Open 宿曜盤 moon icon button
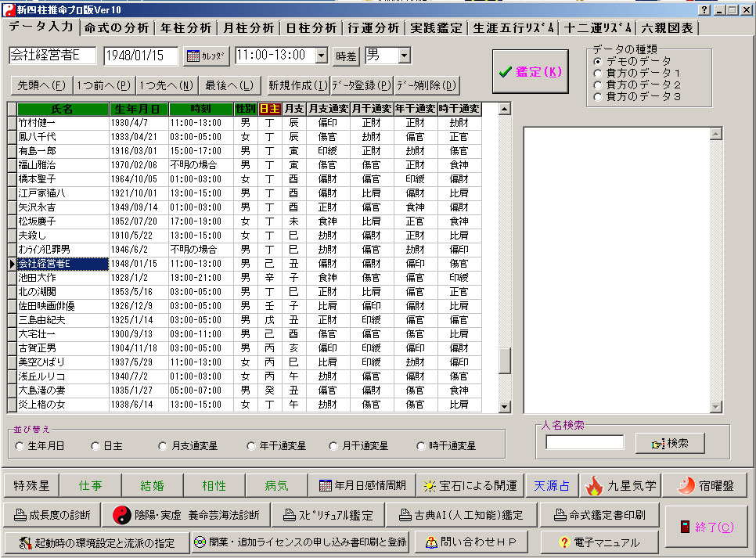 [x=705, y=486]
